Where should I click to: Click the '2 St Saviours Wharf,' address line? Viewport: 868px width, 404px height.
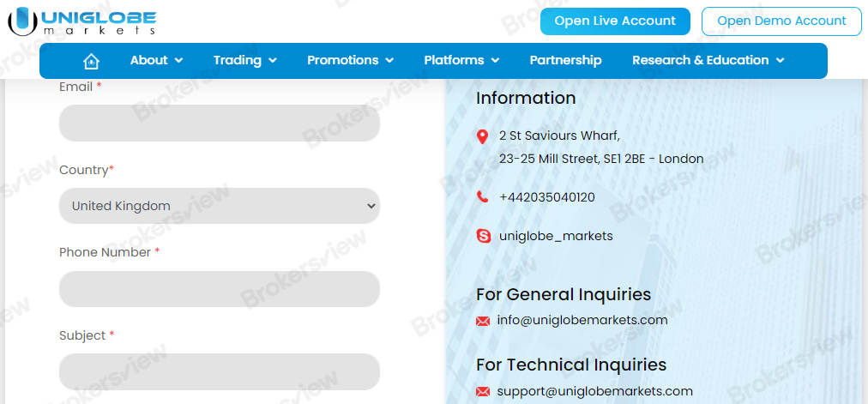click(559, 136)
